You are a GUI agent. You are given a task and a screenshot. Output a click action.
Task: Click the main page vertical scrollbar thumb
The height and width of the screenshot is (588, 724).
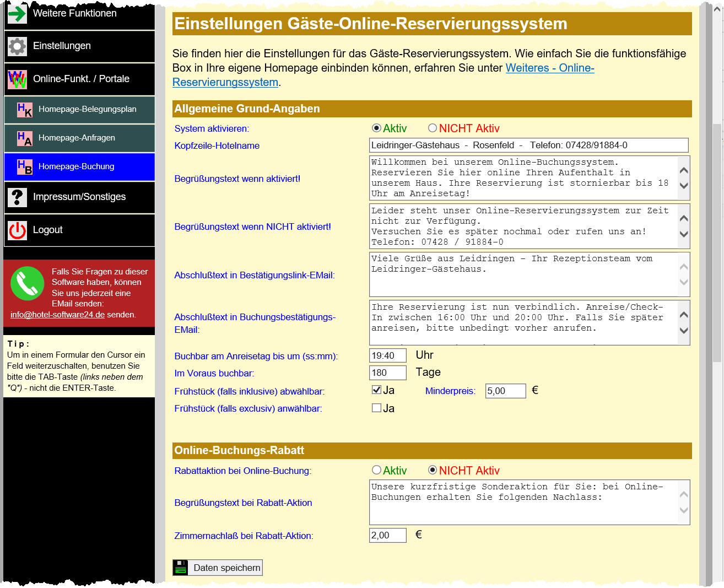(x=717, y=242)
